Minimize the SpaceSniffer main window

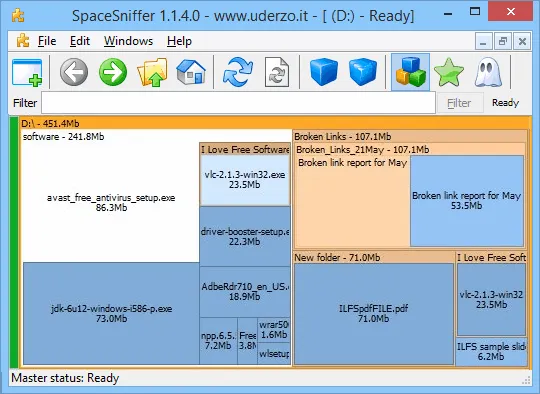click(448, 14)
